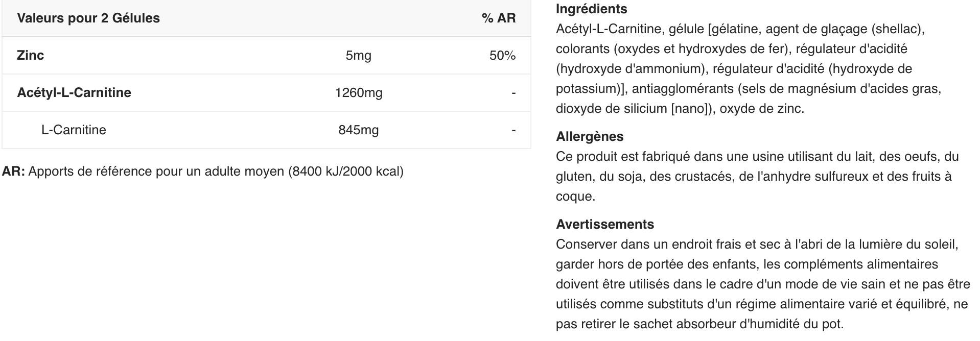The image size is (980, 341).
Task: Click the ingredients list paragraph
Action: click(749, 69)
